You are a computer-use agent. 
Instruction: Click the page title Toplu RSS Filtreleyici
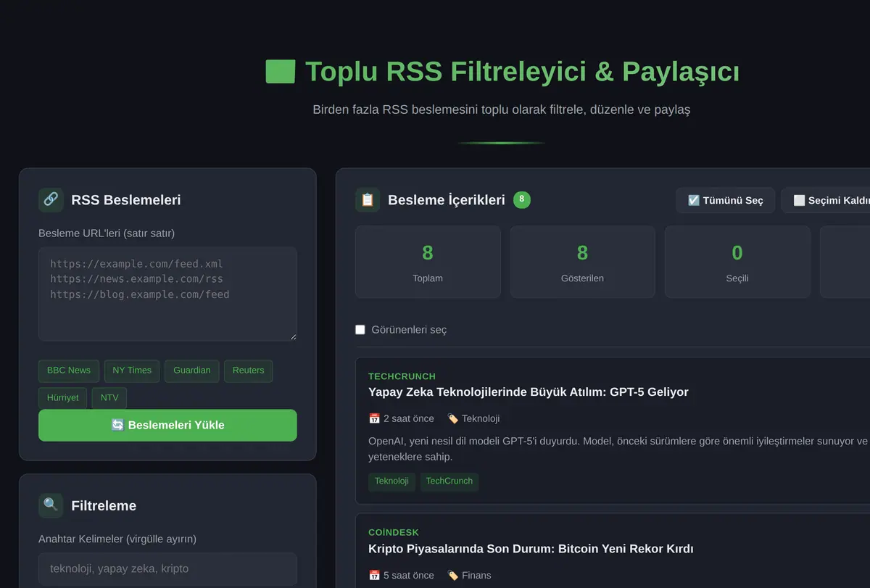pos(522,72)
